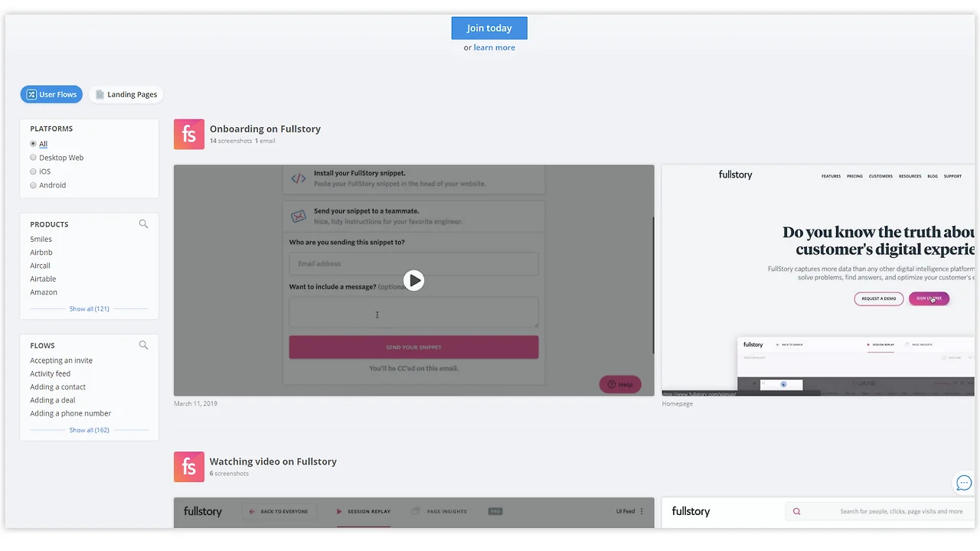Filter by the Airbnb product
This screenshot has width=980, height=551.
point(41,253)
